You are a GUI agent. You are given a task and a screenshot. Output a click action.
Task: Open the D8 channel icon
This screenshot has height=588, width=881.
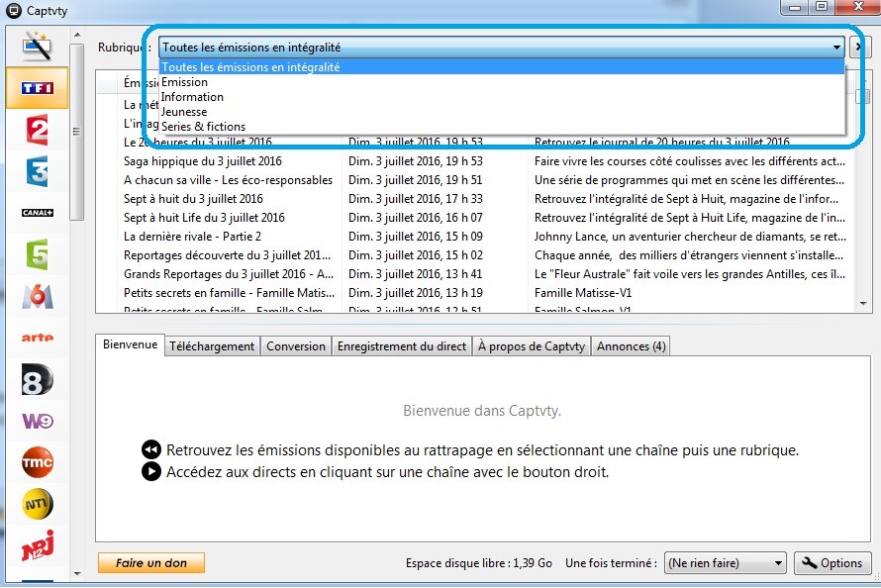pyautogui.click(x=37, y=379)
